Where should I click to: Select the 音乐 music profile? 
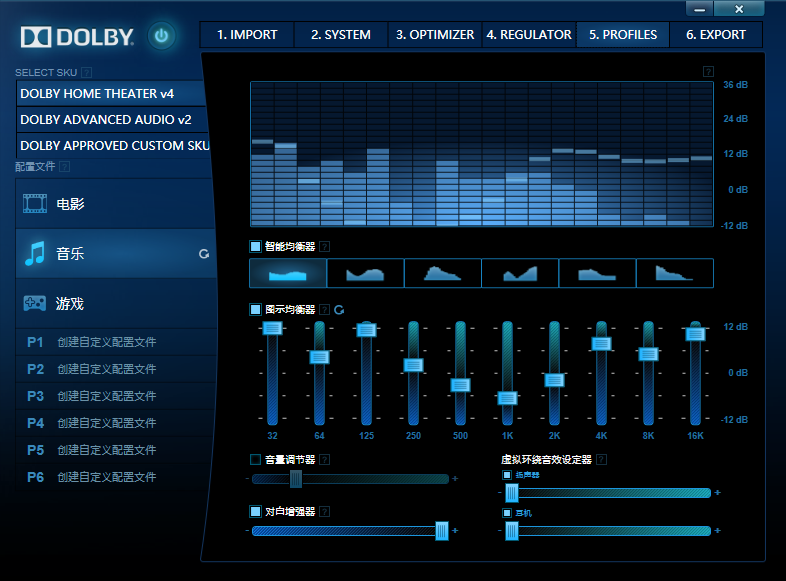click(x=115, y=254)
